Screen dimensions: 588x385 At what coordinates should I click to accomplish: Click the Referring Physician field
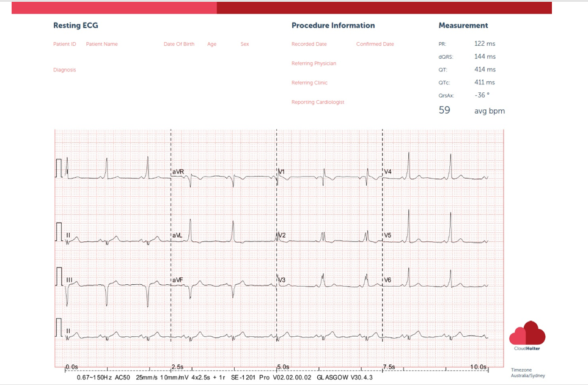[314, 64]
